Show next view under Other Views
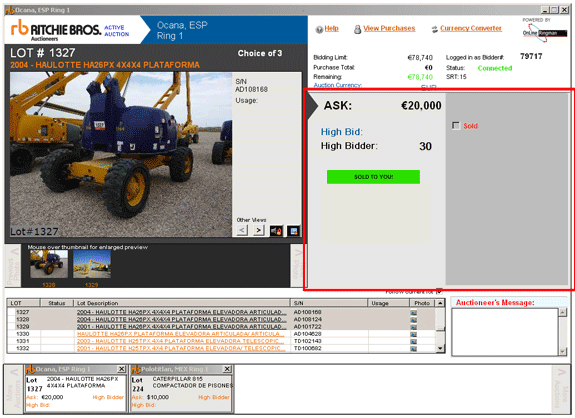This screenshot has width=575, height=418. 259,230
